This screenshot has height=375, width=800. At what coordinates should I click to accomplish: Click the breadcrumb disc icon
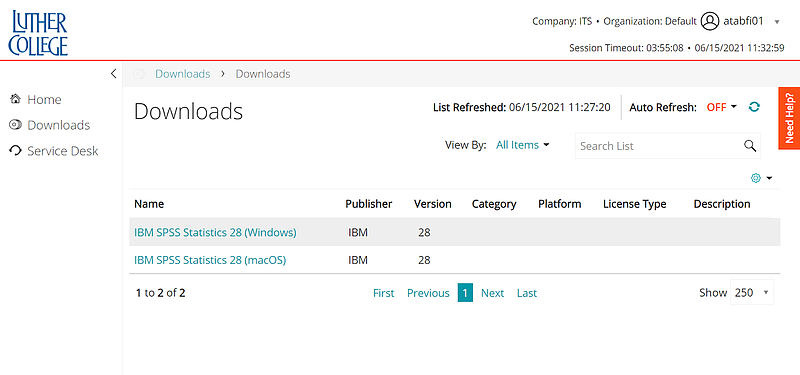click(x=139, y=74)
